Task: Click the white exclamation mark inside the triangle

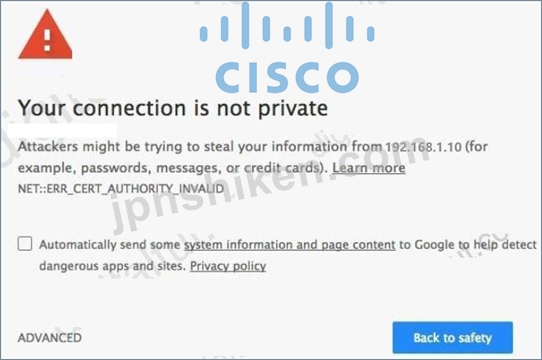Action: pos(47,40)
